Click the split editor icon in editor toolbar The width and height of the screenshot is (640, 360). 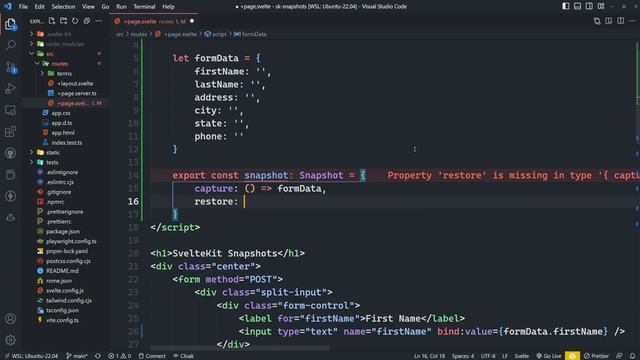620,21
